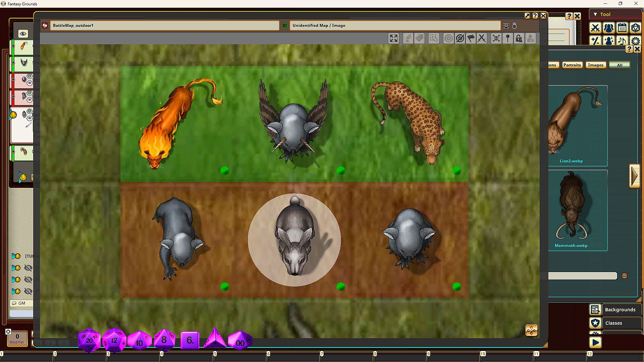Click the Unidentified Map / Image name field
The width and height of the screenshot is (644, 362).
395,25
